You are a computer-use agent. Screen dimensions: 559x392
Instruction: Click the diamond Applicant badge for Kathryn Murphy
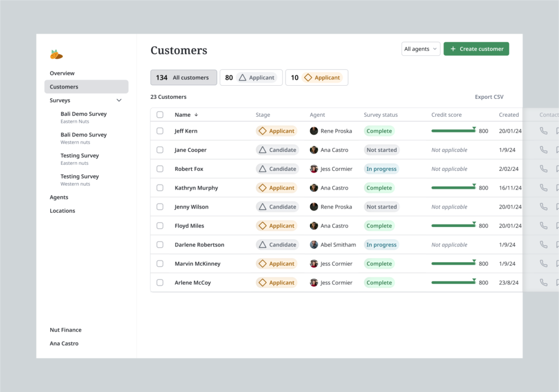pyautogui.click(x=276, y=188)
